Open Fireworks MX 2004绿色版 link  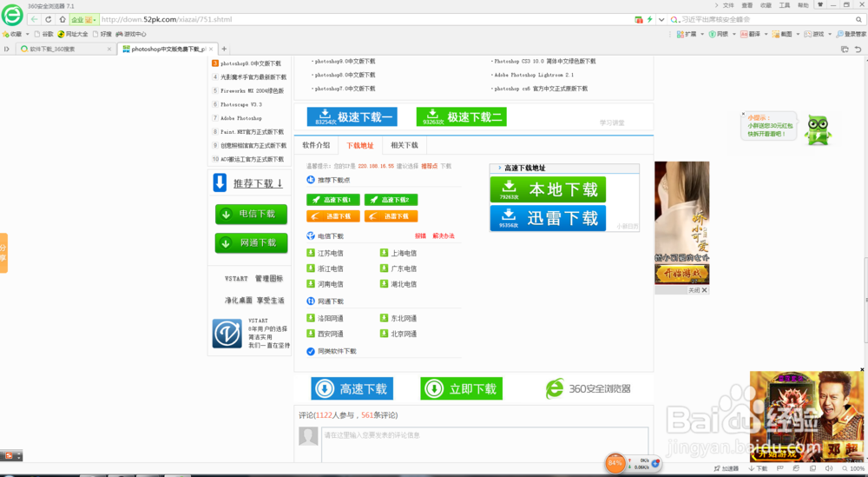click(252, 90)
